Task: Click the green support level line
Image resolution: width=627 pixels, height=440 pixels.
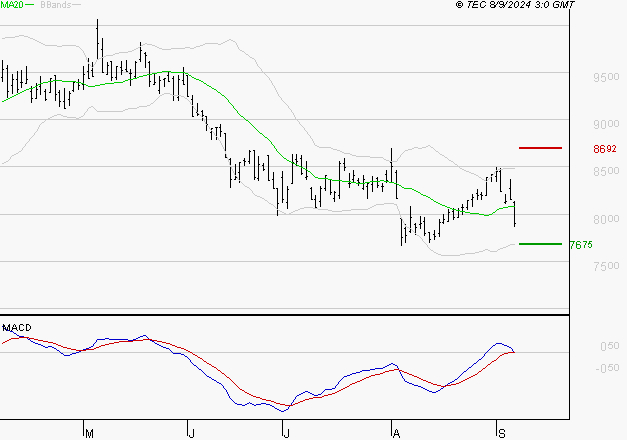Action: 540,244
